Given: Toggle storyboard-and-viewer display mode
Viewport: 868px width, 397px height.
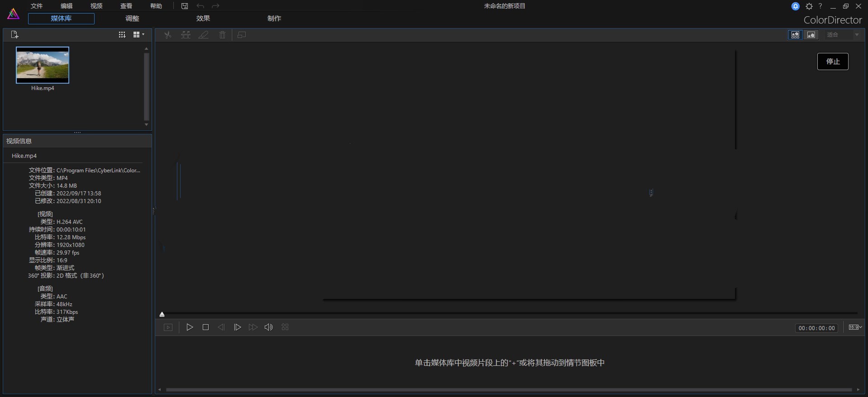Looking at the screenshot, I should point(795,35).
